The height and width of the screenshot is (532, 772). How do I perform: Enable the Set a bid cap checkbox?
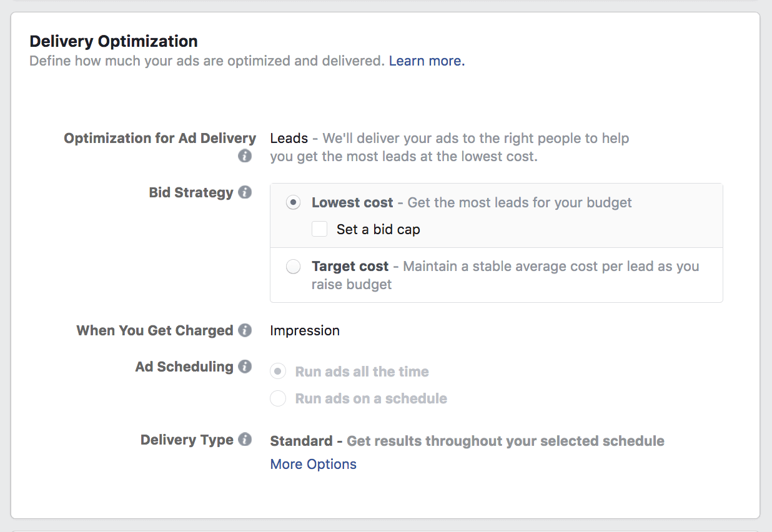click(319, 229)
